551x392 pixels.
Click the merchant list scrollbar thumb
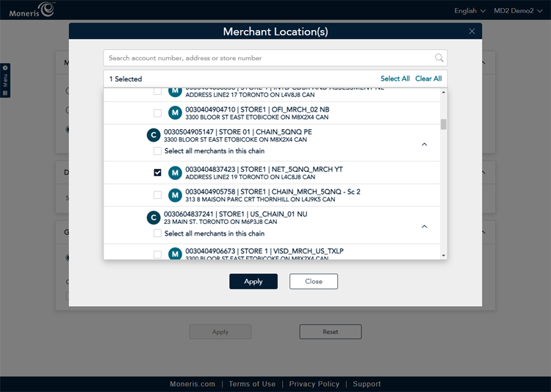444,124
